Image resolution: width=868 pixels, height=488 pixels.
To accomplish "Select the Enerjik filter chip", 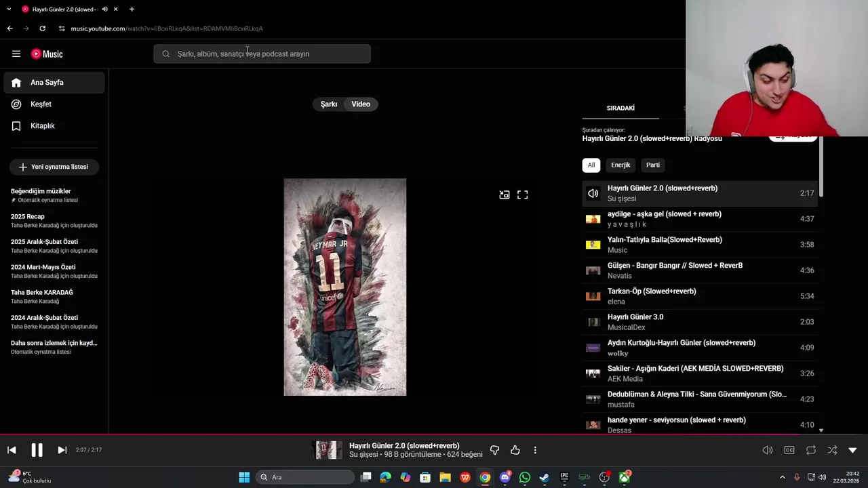I will coord(620,165).
